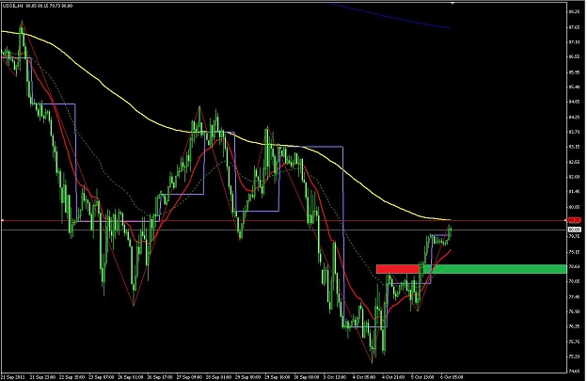Click the red highlighted price label on price scale

click(x=574, y=220)
